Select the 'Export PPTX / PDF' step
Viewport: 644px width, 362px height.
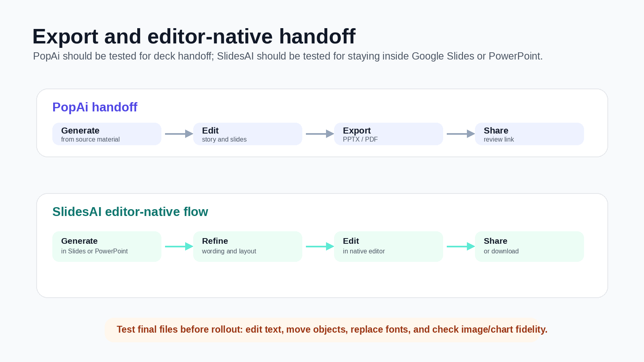click(388, 134)
